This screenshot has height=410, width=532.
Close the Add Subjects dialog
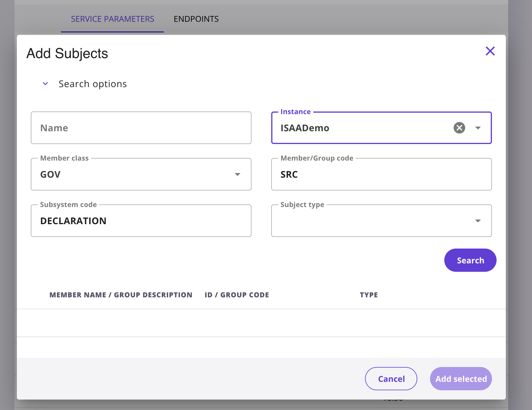coord(490,51)
